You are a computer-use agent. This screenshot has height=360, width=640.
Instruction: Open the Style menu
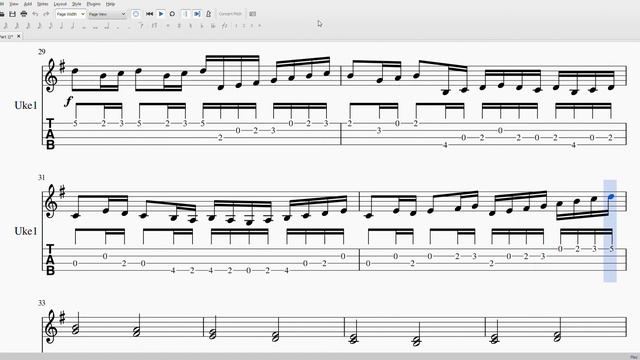(76, 4)
